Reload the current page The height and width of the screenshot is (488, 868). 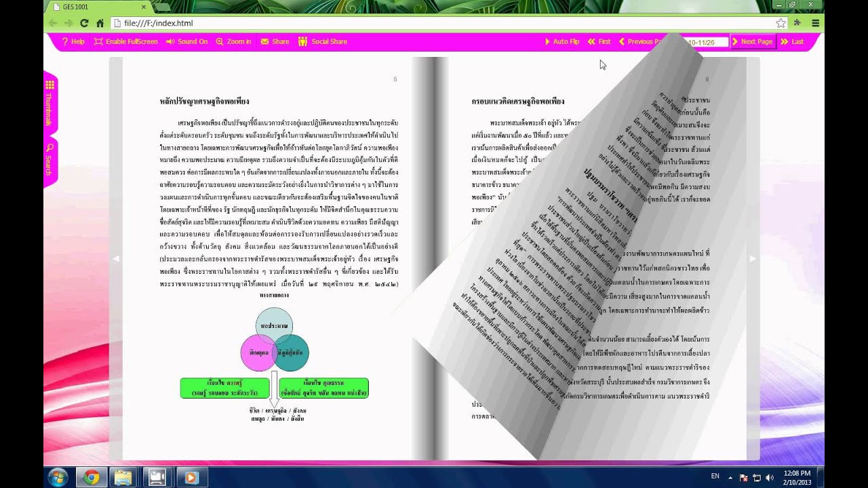point(84,23)
